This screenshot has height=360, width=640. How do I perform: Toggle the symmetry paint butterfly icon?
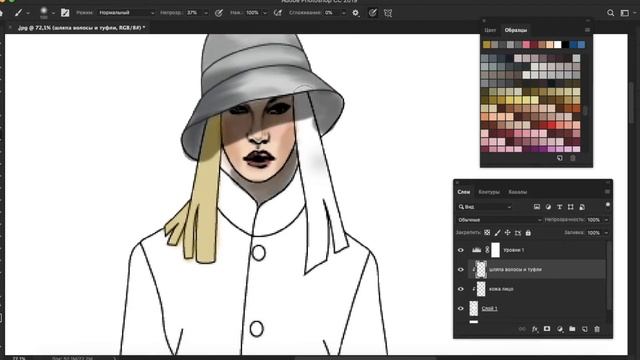point(388,13)
